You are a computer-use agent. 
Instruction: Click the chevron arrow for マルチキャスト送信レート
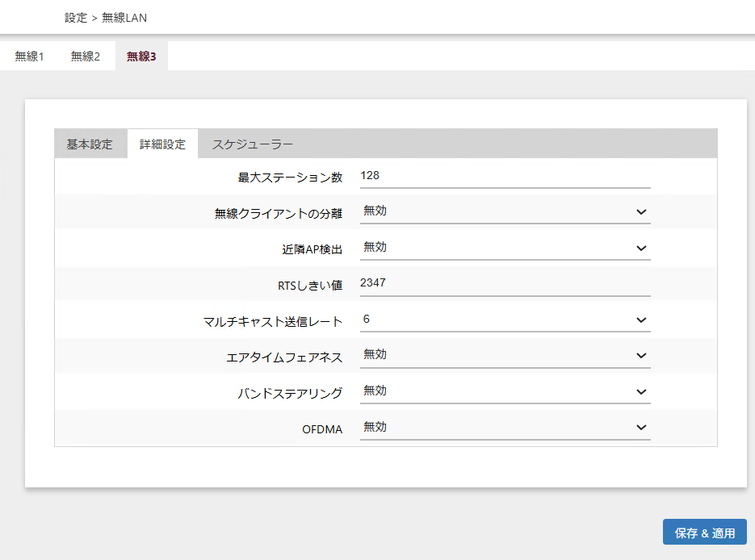coord(641,320)
